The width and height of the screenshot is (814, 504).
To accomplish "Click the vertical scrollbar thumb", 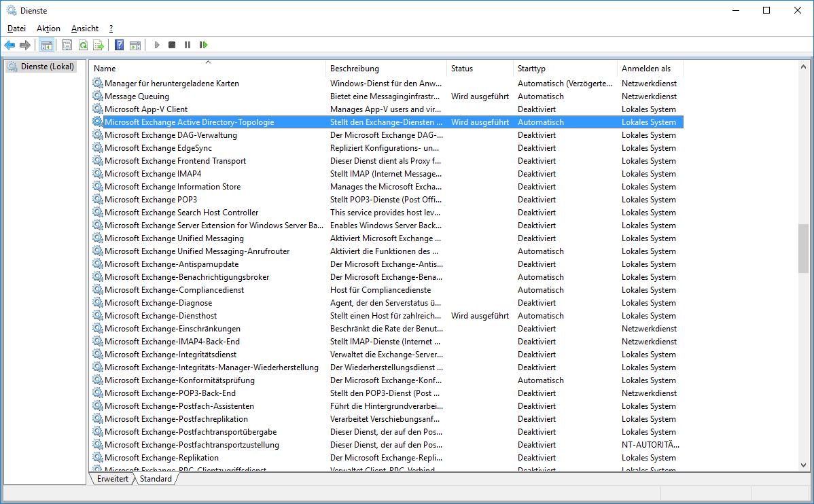I will click(804, 248).
